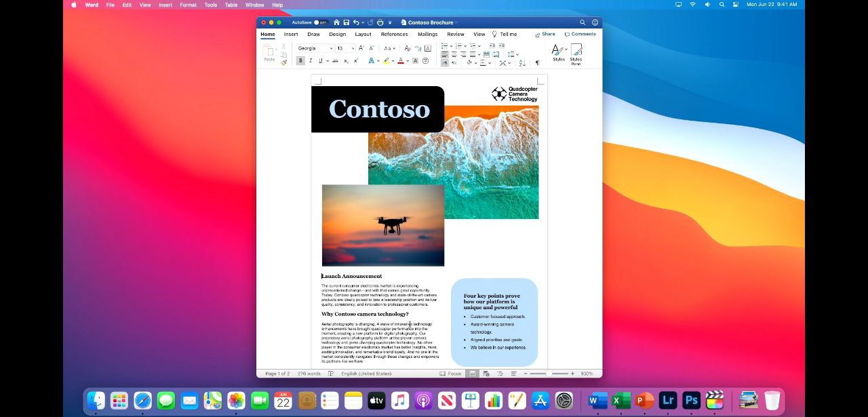Image resolution: width=868 pixels, height=417 pixels.
Task: Click the Share button
Action: (x=545, y=34)
